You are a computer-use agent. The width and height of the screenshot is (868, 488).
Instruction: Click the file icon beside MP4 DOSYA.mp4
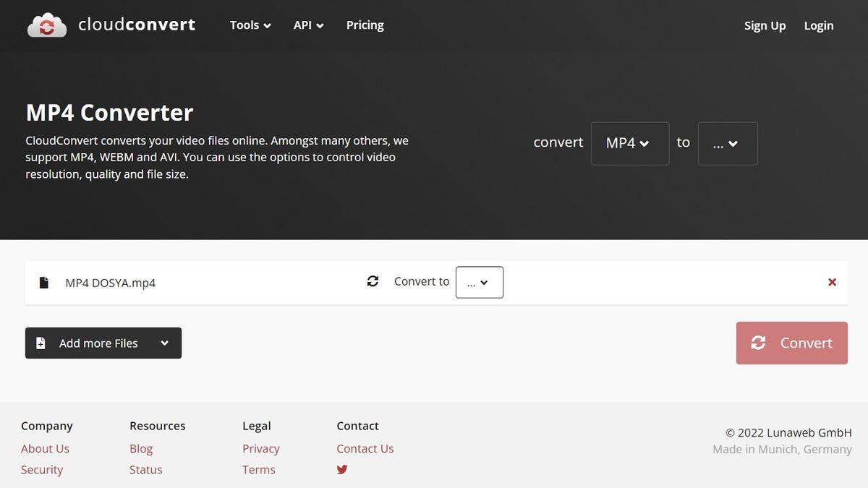[44, 283]
